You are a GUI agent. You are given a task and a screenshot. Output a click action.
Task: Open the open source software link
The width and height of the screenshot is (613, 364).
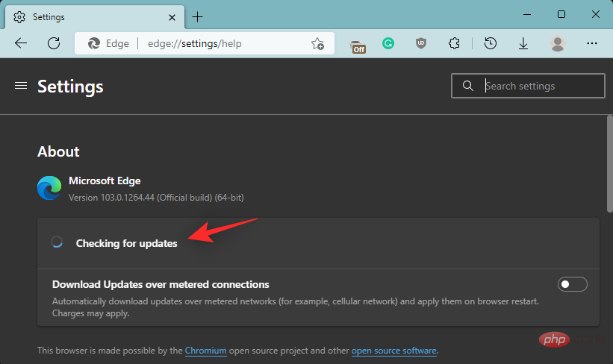393,351
